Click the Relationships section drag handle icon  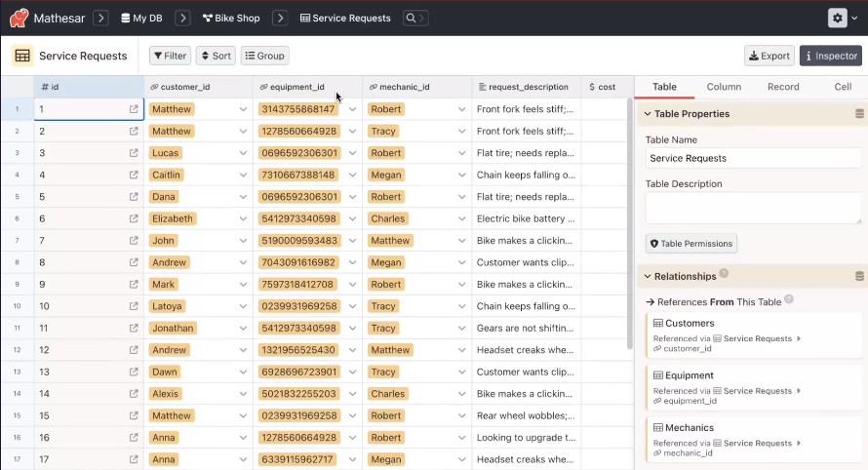(859, 276)
